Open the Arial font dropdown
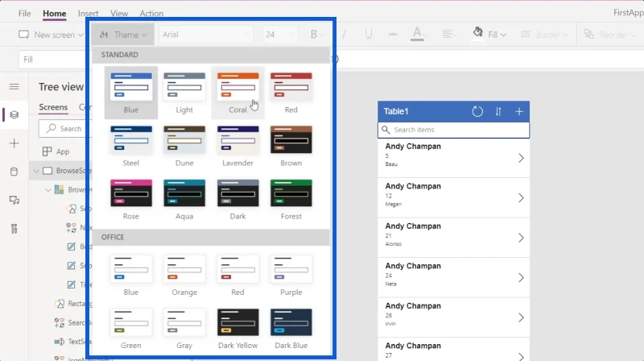The width and height of the screenshot is (644, 361). 206,35
